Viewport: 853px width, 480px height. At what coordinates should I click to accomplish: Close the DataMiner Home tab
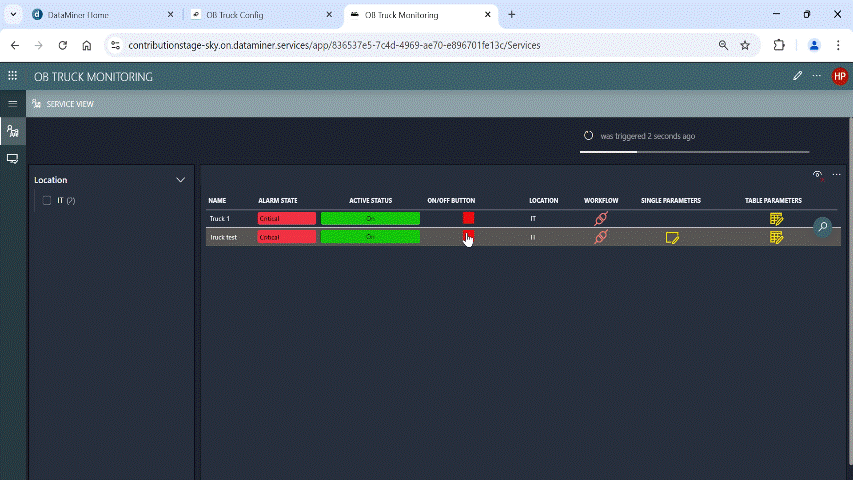coord(170,15)
